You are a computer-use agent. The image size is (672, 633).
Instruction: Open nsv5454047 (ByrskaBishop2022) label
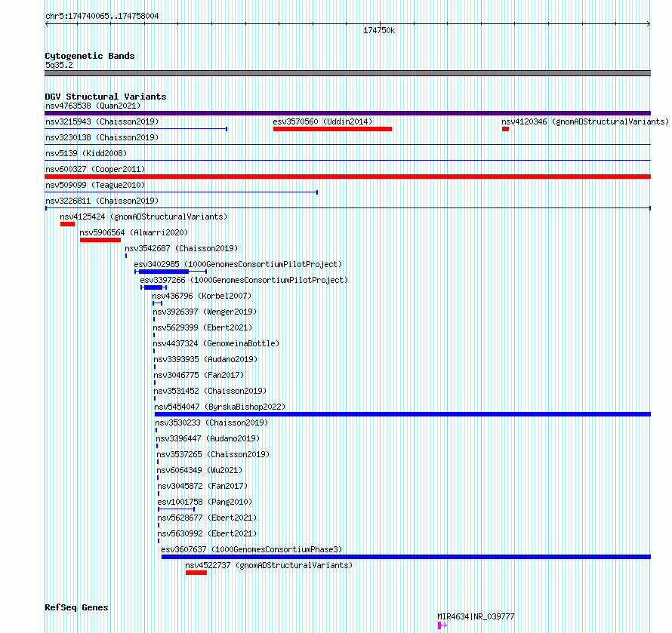pos(220,407)
